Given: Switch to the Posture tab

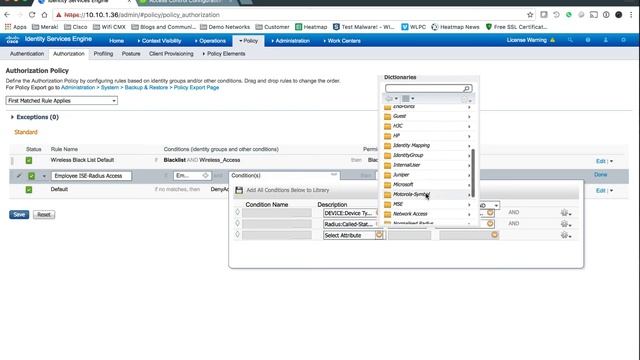Looking at the screenshot, I should [x=131, y=53].
